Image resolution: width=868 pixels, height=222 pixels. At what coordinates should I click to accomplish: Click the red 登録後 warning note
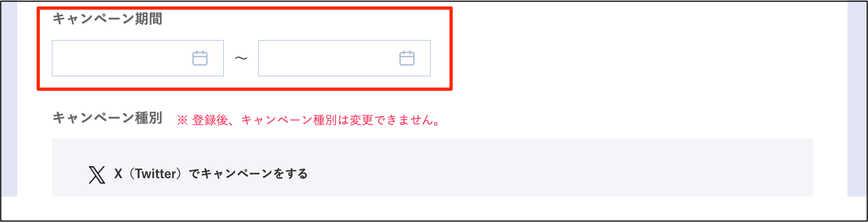(x=309, y=120)
